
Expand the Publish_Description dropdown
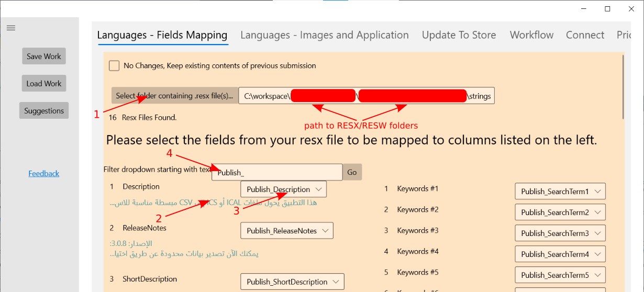283,189
